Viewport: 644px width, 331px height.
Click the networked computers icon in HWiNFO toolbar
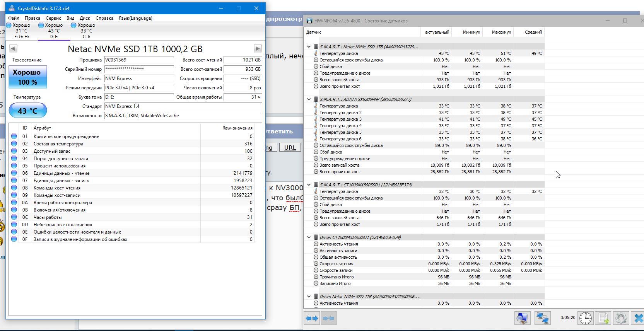point(543,318)
